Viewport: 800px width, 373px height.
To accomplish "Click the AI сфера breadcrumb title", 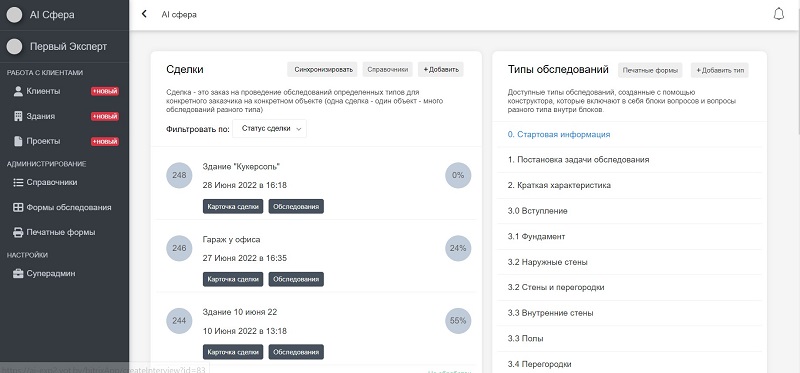I will click(179, 15).
